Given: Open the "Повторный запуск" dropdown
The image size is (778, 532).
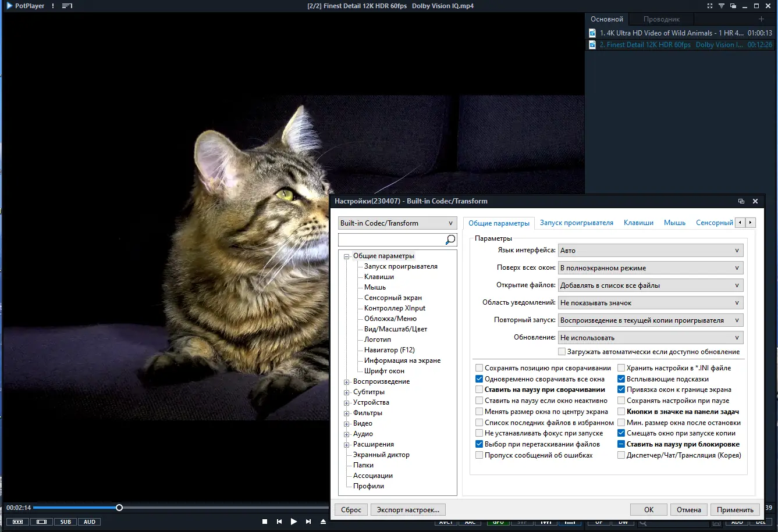Looking at the screenshot, I should pos(651,320).
